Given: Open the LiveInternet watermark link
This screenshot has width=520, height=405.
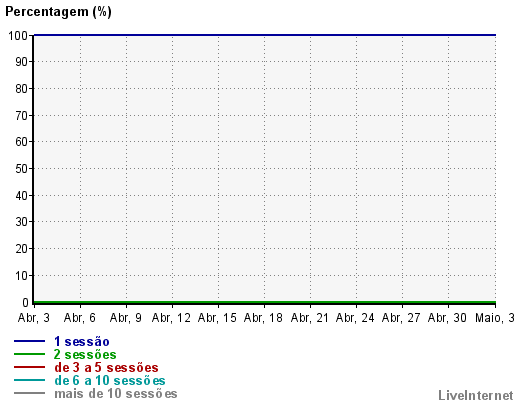Looking at the screenshot, I should pyautogui.click(x=476, y=395).
